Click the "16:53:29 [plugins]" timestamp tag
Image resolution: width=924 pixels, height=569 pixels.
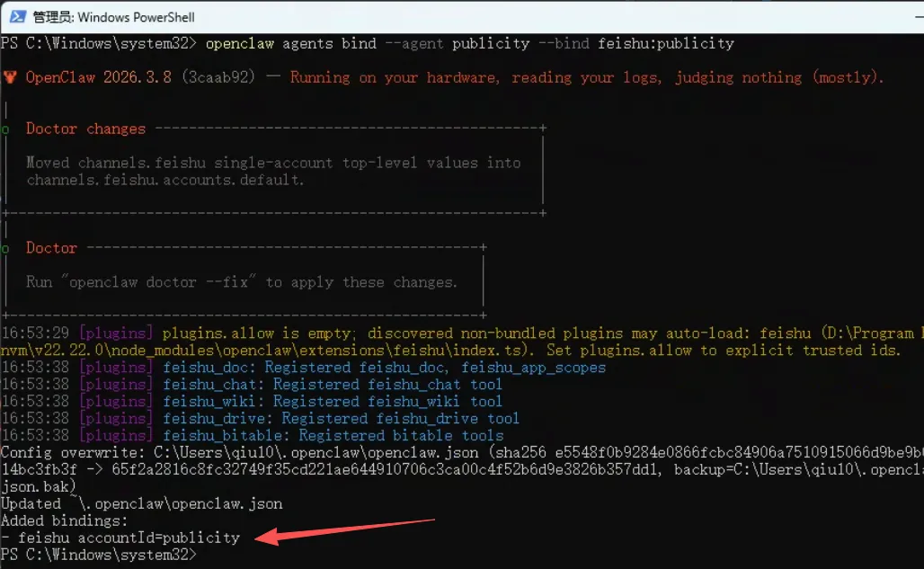[77, 333]
